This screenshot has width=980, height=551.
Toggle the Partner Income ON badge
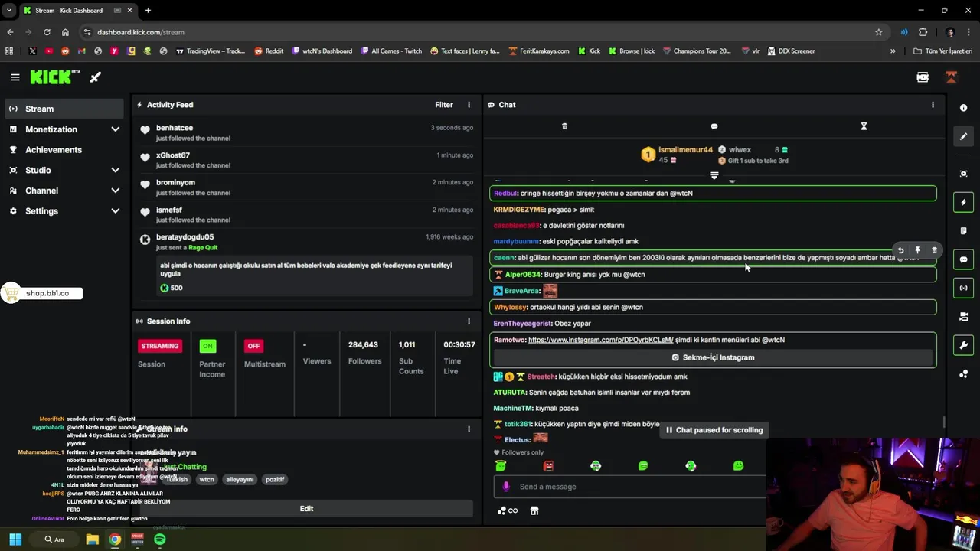207,346
